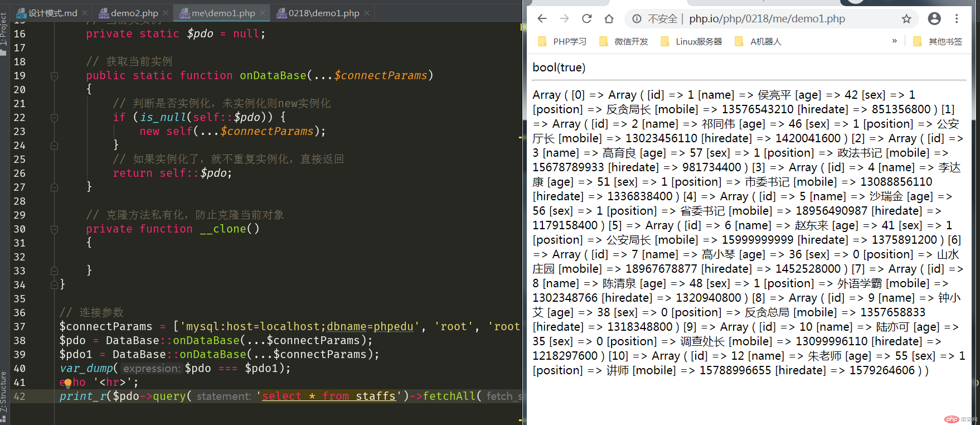Go back in the browser

[542, 19]
